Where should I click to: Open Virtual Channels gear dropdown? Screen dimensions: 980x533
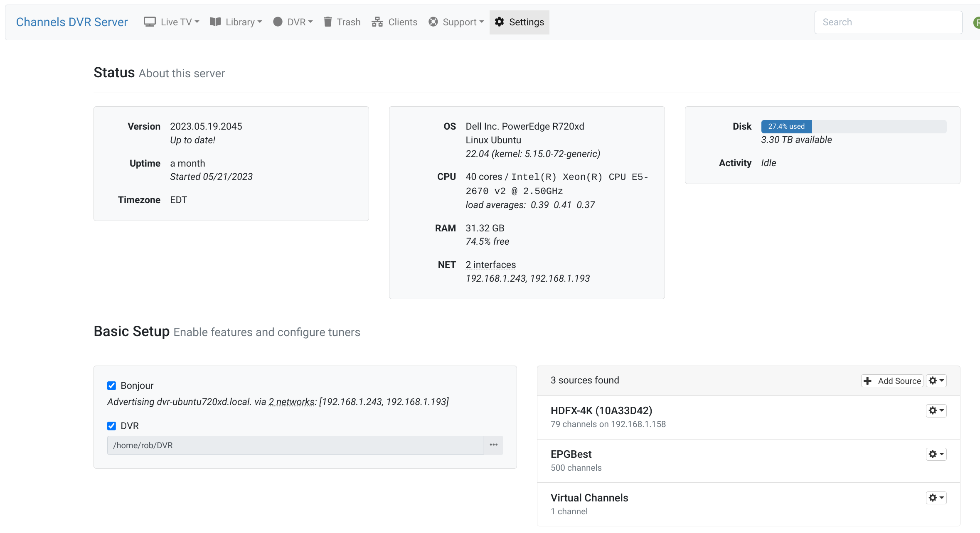tap(936, 498)
